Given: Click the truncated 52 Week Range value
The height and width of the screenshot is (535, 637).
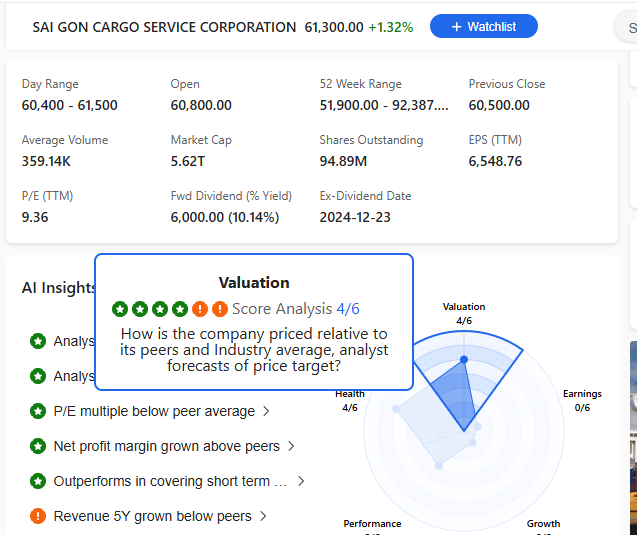Looking at the screenshot, I should click(x=384, y=105).
